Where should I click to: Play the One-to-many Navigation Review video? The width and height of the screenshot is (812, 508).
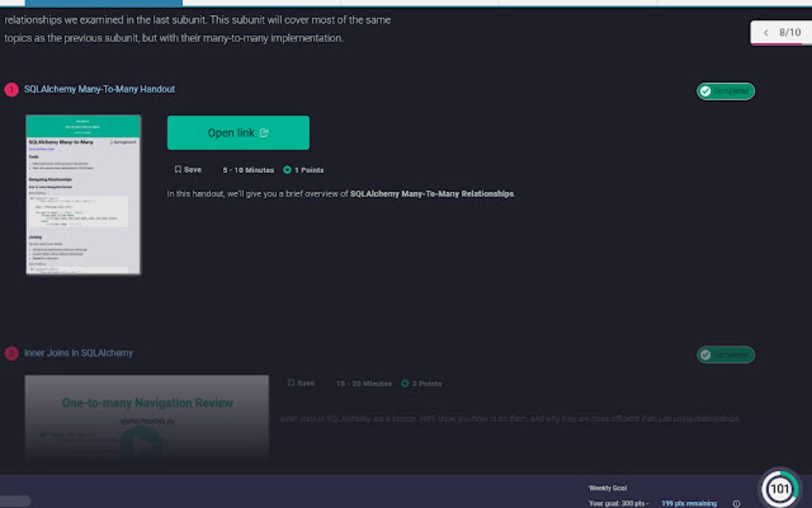(x=142, y=446)
